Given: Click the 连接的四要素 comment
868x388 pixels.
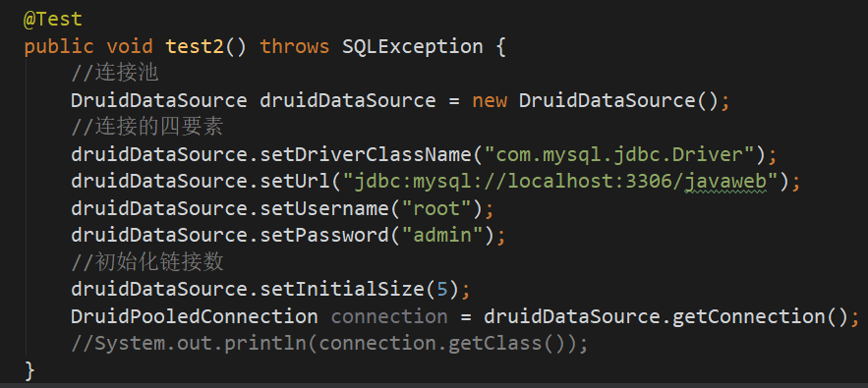Looking at the screenshot, I should tap(147, 128).
